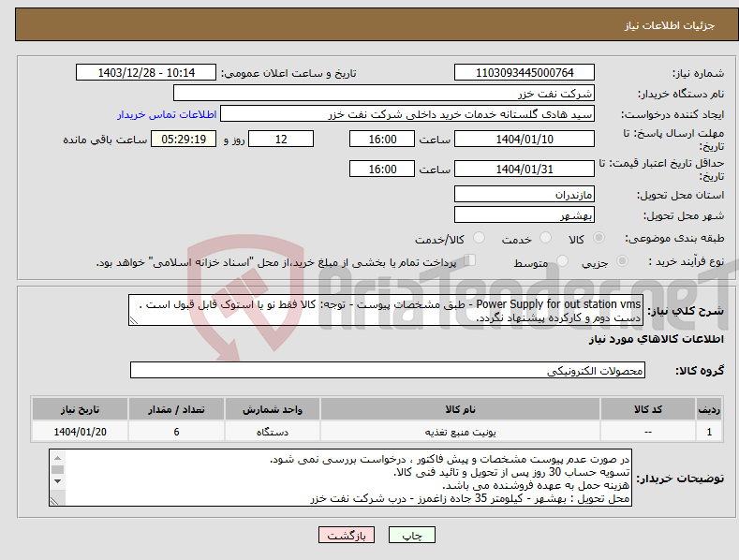
Task: Select the خدمت radio button
Action: pos(545,238)
